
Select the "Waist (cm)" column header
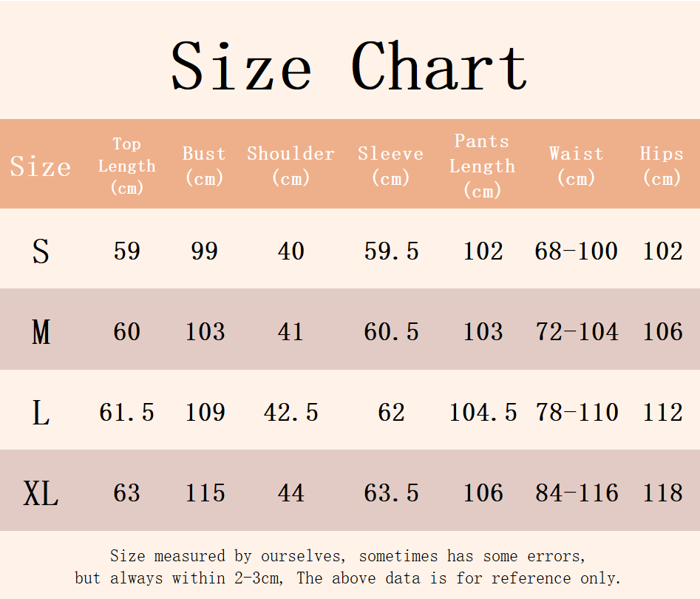point(576,166)
